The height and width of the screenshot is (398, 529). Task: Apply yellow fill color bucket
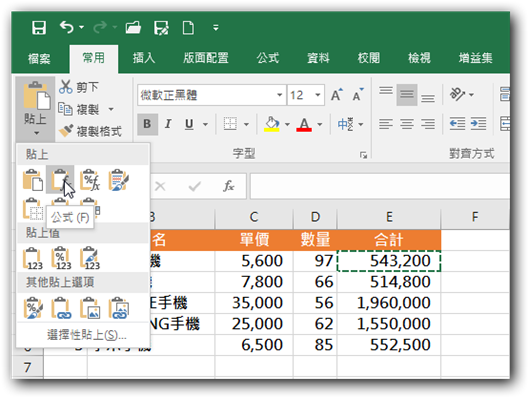[272, 124]
